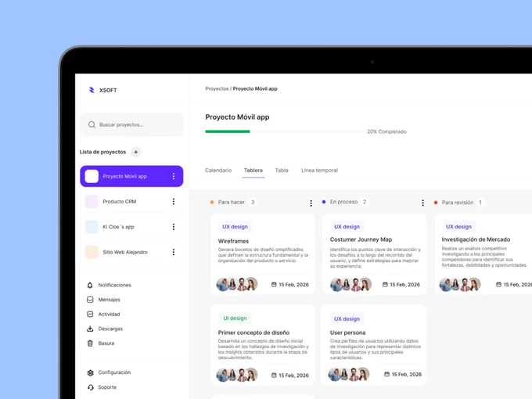532x399 pixels.
Task: Open the User persona card title
Action: click(x=348, y=332)
